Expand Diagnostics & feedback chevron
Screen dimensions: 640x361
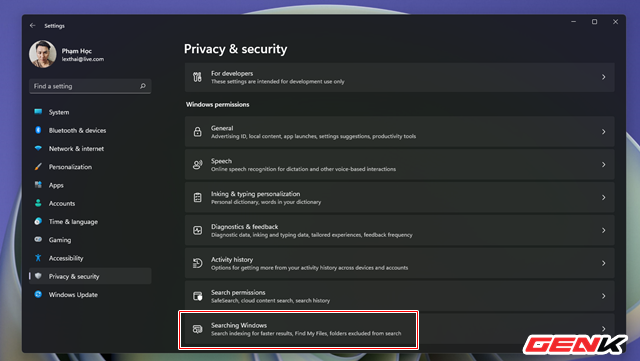pos(603,230)
